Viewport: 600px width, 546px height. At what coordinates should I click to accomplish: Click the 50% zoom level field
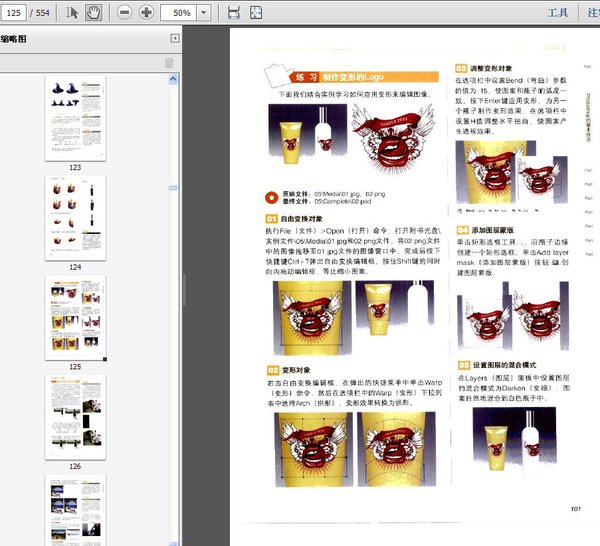pyautogui.click(x=179, y=13)
